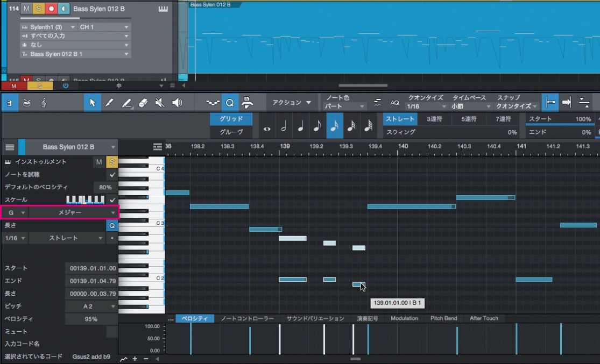Choose the eighth note grid value
600x364 pixels.
(x=317, y=126)
